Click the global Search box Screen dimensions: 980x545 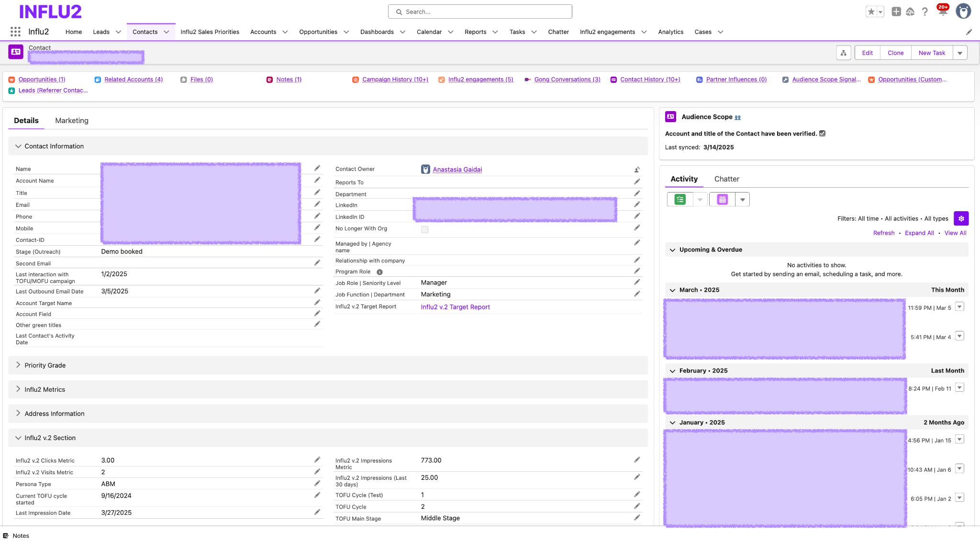480,11
